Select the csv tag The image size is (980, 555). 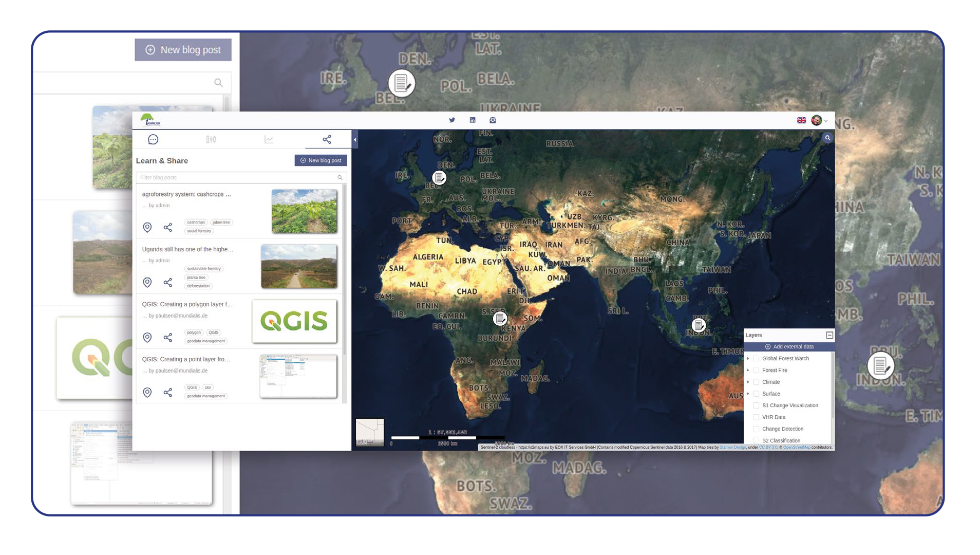(x=208, y=387)
